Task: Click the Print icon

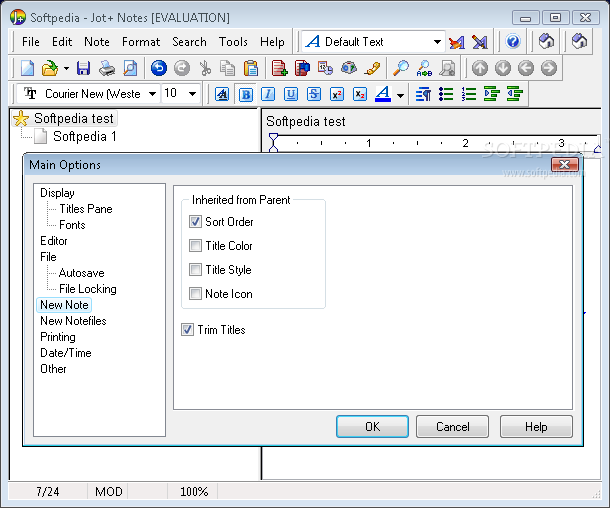Action: pos(107,68)
